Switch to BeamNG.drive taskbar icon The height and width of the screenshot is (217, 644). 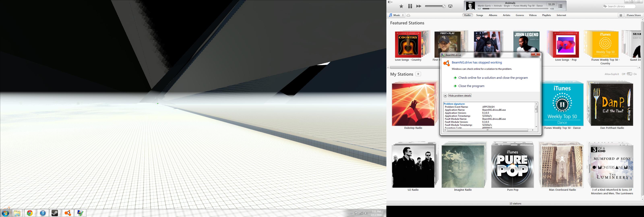coord(67,213)
